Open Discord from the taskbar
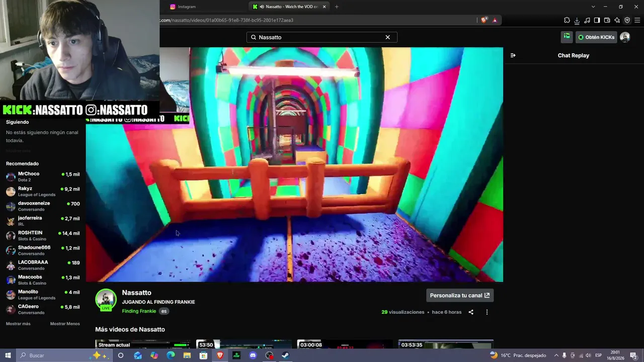This screenshot has height=362, width=644. point(253,355)
